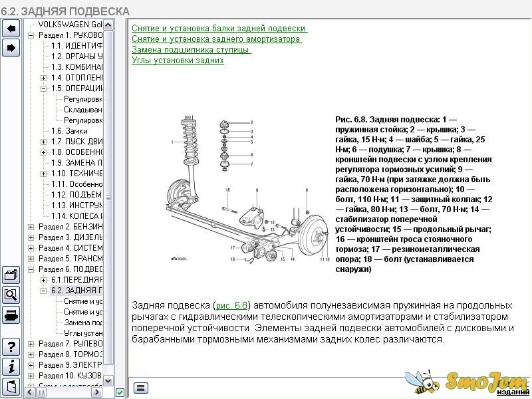Open link Углы установки задних

(178, 61)
